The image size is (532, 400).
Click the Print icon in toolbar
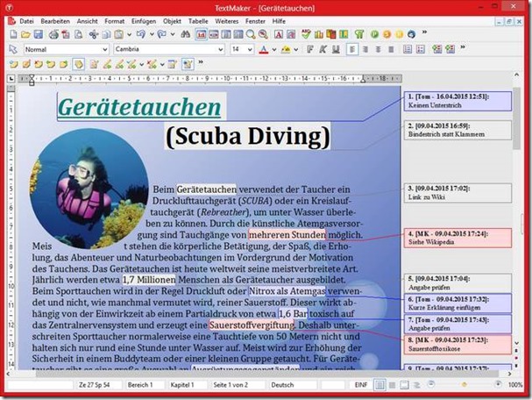click(x=54, y=34)
